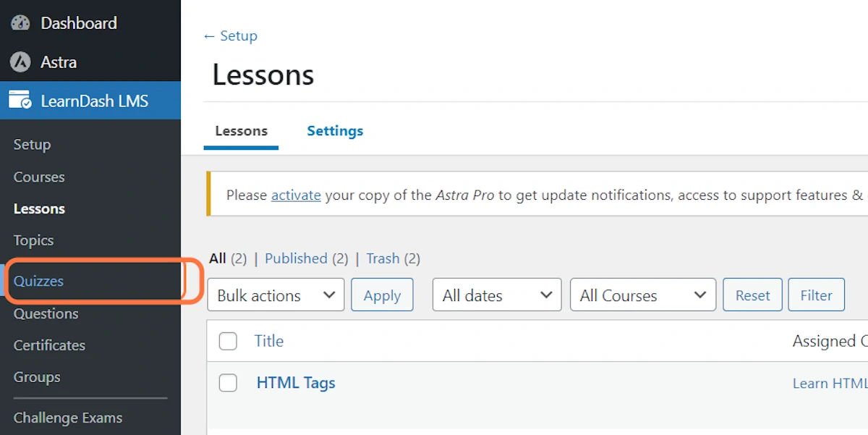Go to Courses in sidebar

point(39,177)
